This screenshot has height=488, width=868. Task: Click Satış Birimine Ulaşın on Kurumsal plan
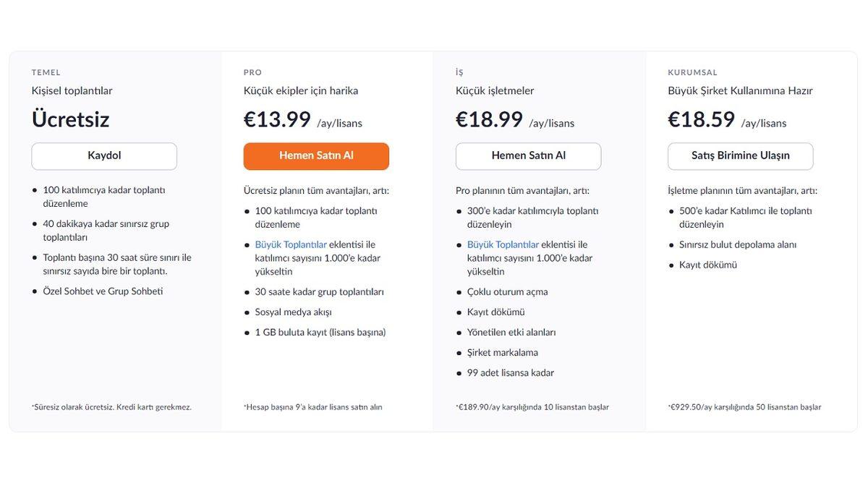coord(740,155)
